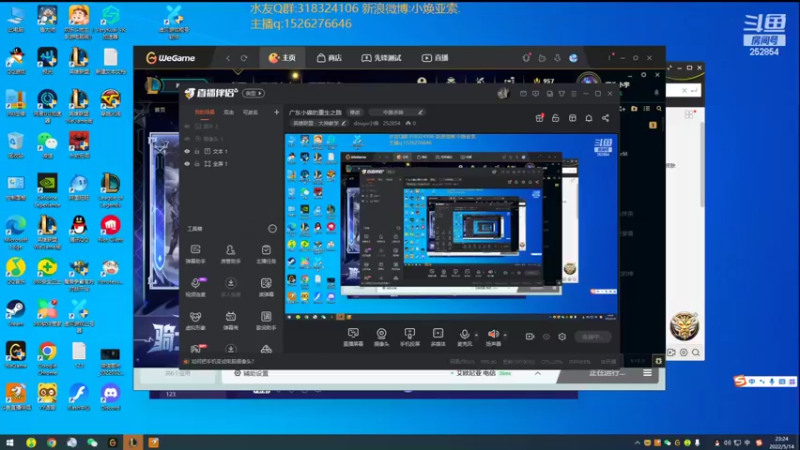800x450 pixels.
Task: Click WeChat icon in taskbar
Action: pyautogui.click(x=92, y=442)
